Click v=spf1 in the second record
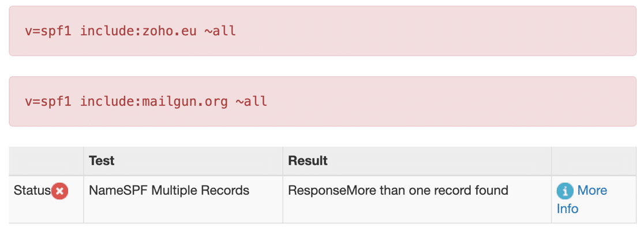This screenshot has height=230, width=644. 48,101
